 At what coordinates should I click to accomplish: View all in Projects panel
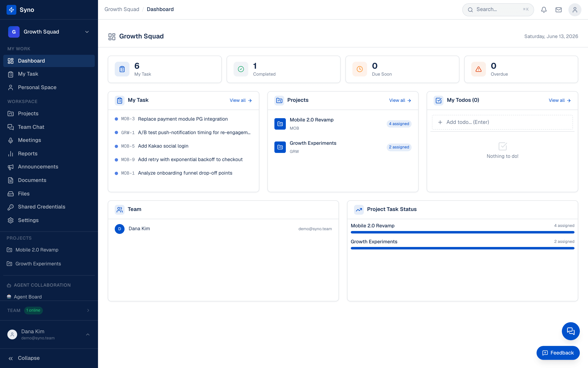point(400,100)
